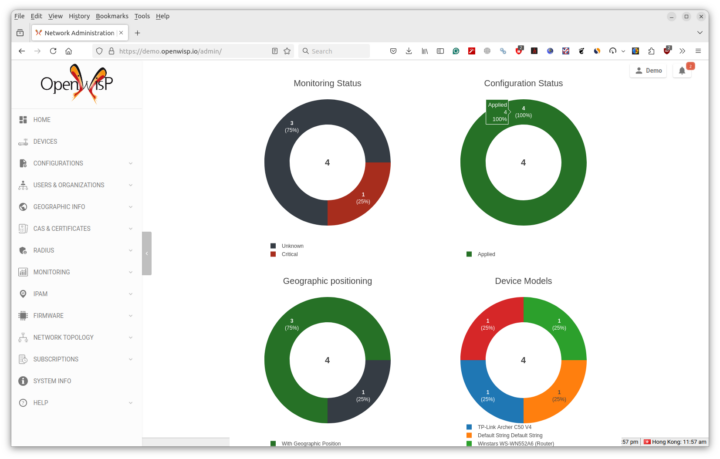Click the Home dashboard icon
This screenshot has height=459, width=720.
[x=23, y=120]
